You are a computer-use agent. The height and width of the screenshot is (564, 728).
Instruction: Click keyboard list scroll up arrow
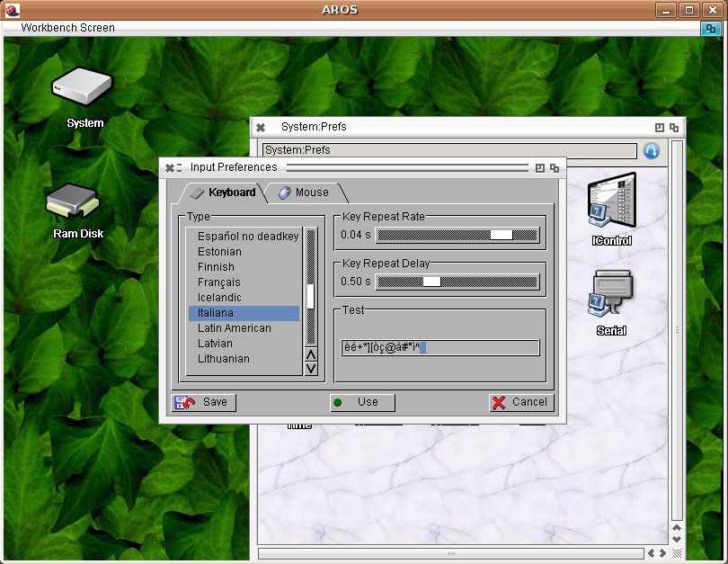[311, 354]
